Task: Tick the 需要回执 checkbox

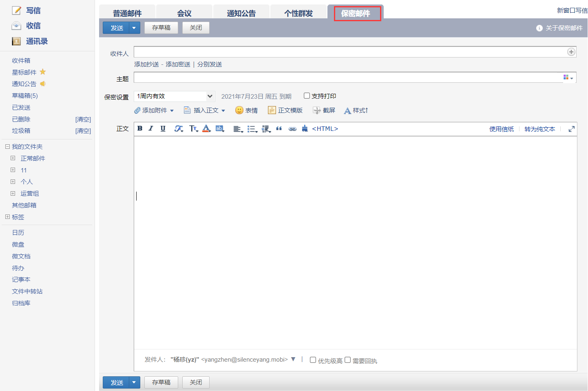Action: pyautogui.click(x=347, y=360)
